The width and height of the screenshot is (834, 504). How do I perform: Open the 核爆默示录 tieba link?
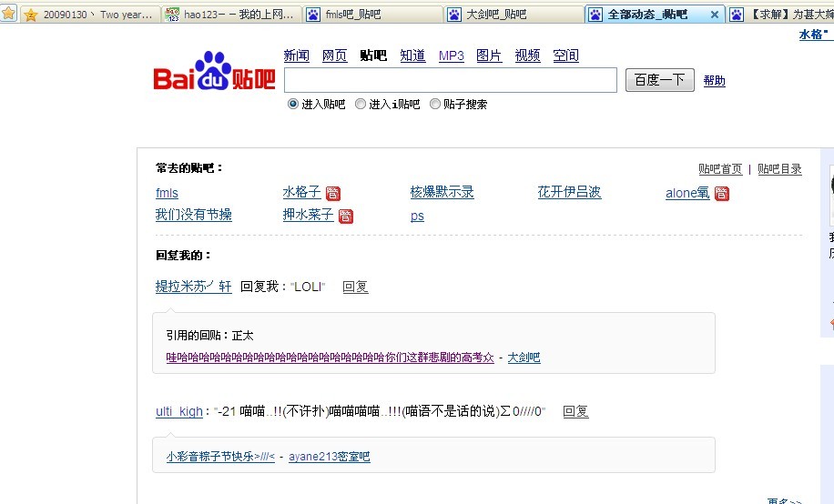[442, 192]
